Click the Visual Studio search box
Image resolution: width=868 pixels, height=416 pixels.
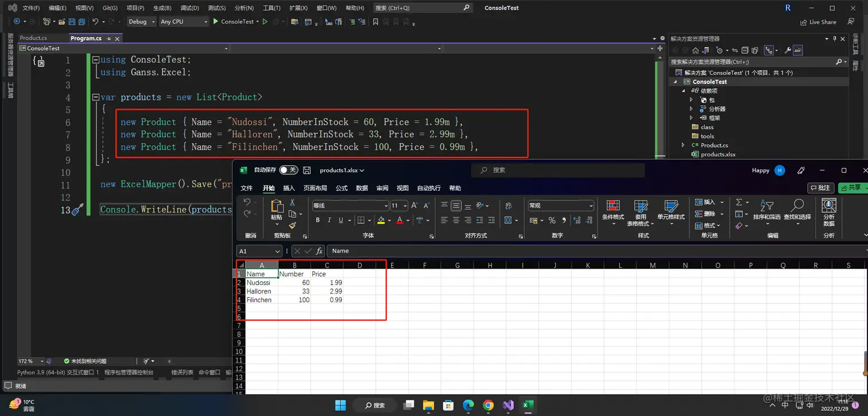[x=423, y=8]
